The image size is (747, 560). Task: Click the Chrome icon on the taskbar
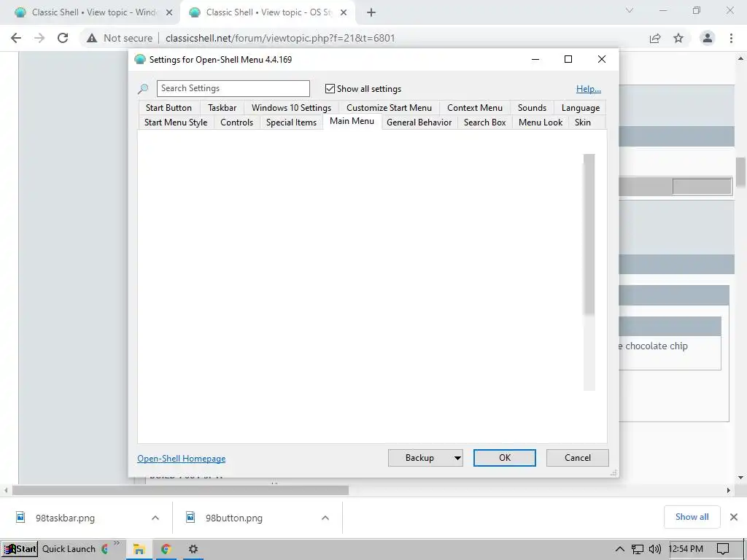166,549
